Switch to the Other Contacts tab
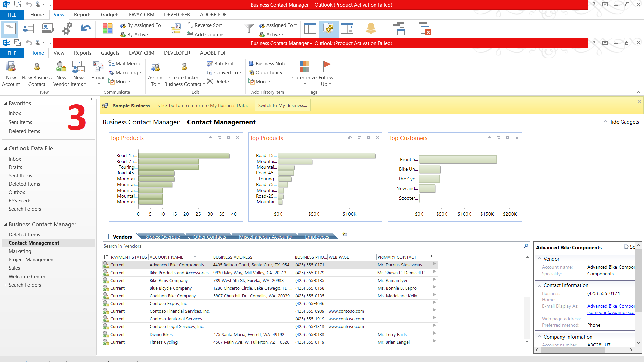The image size is (644, 362). [x=210, y=237]
